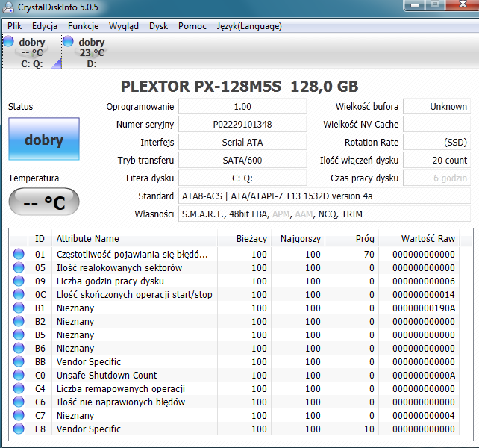Click the Litera dysku field C: Q:
Viewport: 479px width, 448px height.
(x=242, y=178)
